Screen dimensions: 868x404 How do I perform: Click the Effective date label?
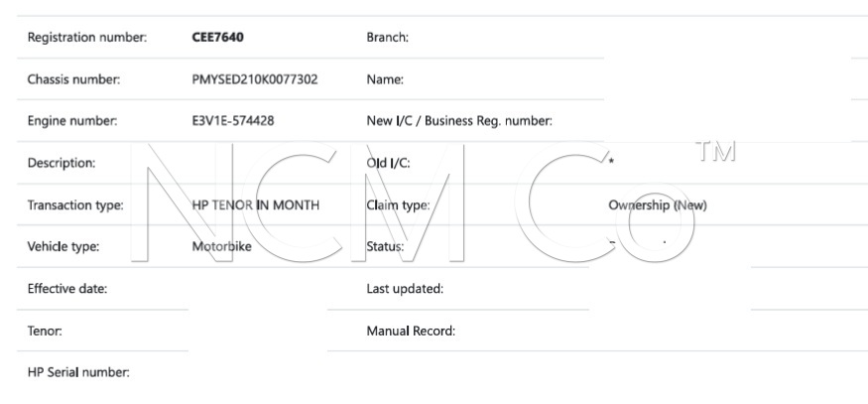(x=67, y=289)
